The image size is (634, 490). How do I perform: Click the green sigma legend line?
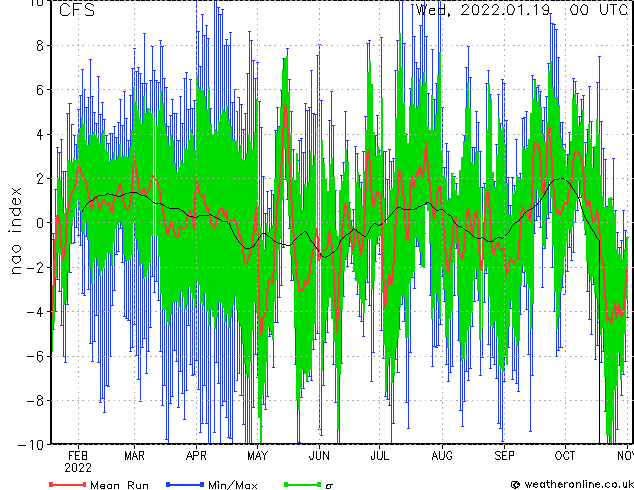pos(303,484)
